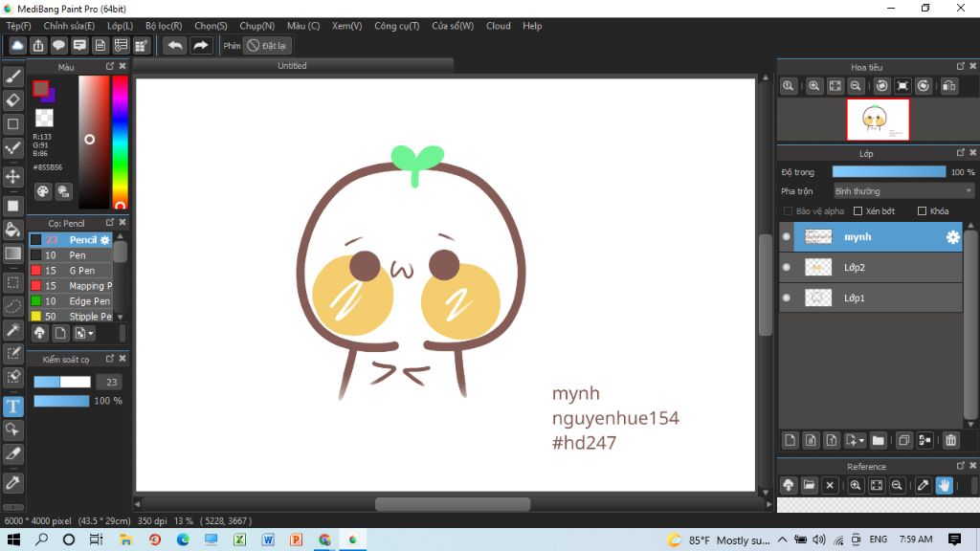This screenshot has height=551, width=980.
Task: Delete the layer with the trash icon
Action: (x=950, y=440)
